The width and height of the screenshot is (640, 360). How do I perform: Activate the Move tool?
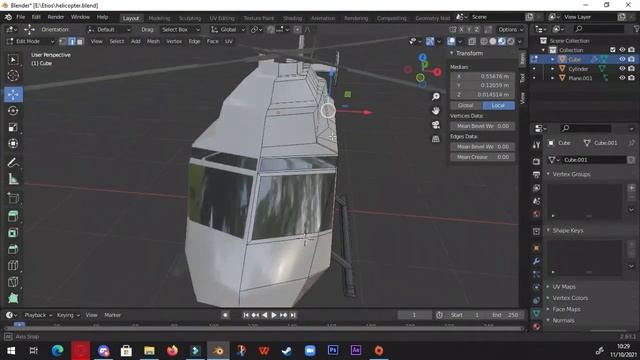(x=13, y=94)
